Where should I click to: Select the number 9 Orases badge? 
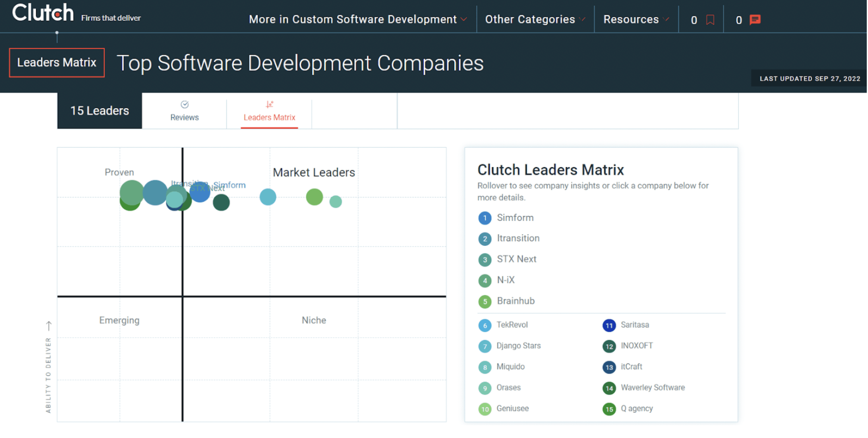click(x=484, y=388)
